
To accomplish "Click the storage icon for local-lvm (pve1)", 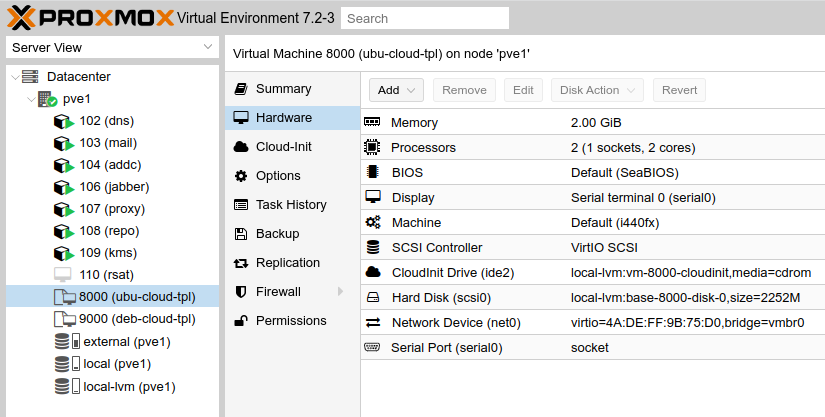I will click(x=67, y=387).
